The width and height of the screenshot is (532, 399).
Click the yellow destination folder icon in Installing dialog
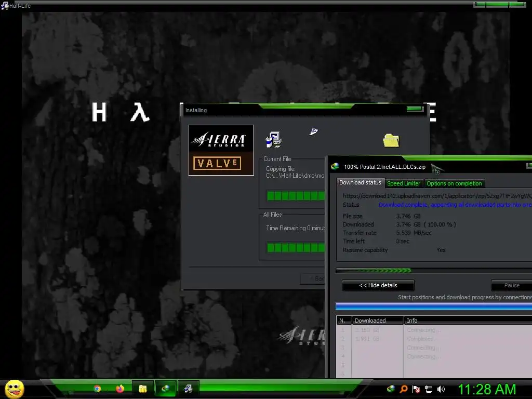point(391,140)
